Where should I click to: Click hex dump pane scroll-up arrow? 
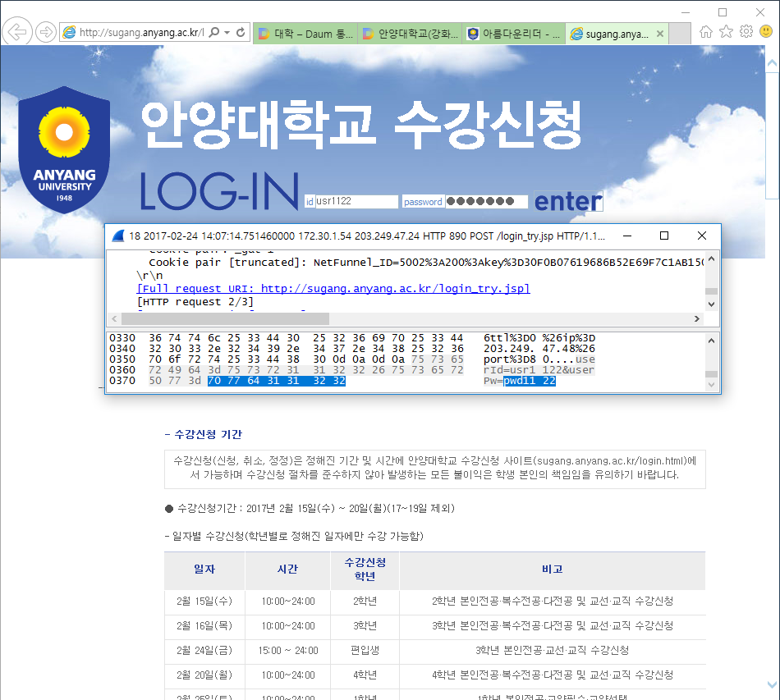(x=711, y=341)
